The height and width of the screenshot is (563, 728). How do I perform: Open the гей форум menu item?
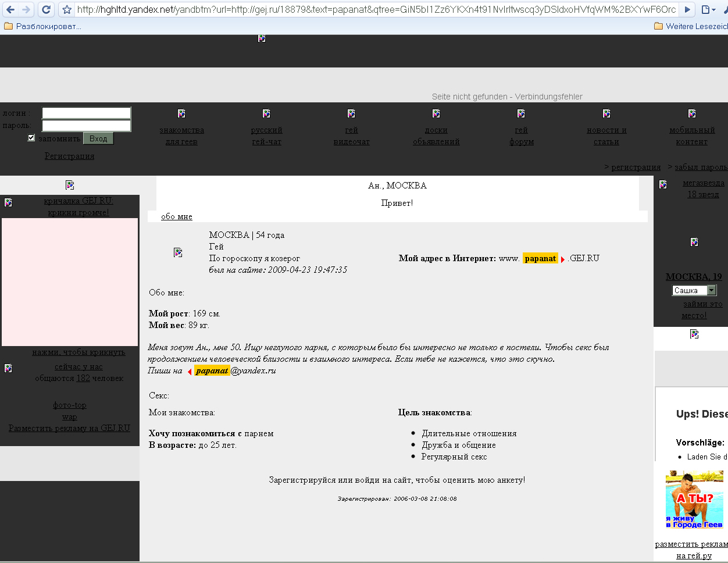click(x=521, y=136)
